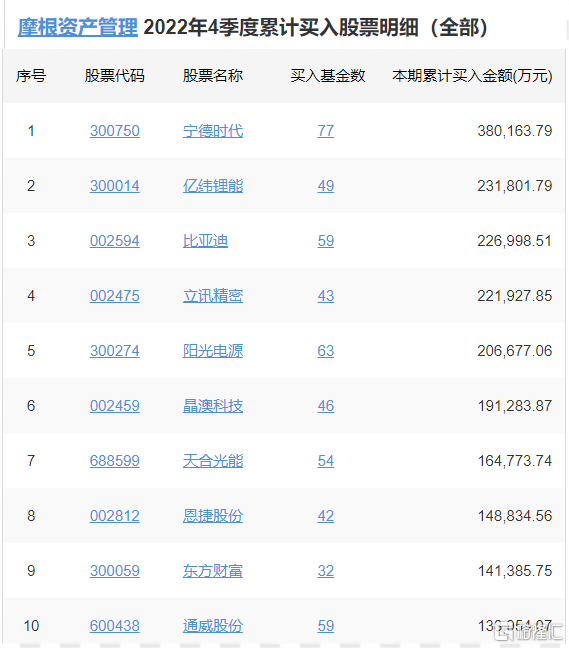This screenshot has height=648, width=569.
Task: Open stock code 002594 link
Action: pyautogui.click(x=115, y=241)
